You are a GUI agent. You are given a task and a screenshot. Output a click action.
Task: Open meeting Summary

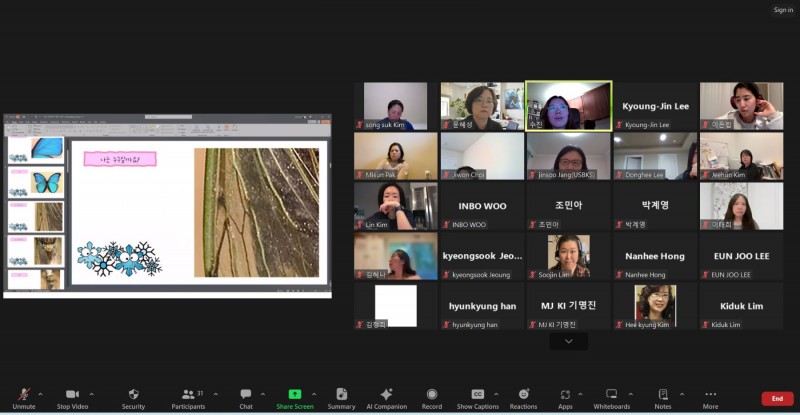pyautogui.click(x=341, y=398)
